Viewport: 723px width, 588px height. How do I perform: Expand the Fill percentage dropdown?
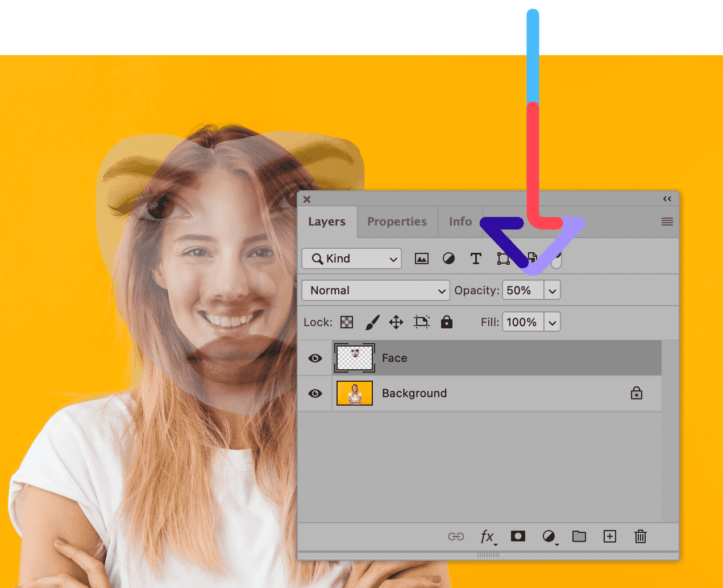tap(552, 322)
